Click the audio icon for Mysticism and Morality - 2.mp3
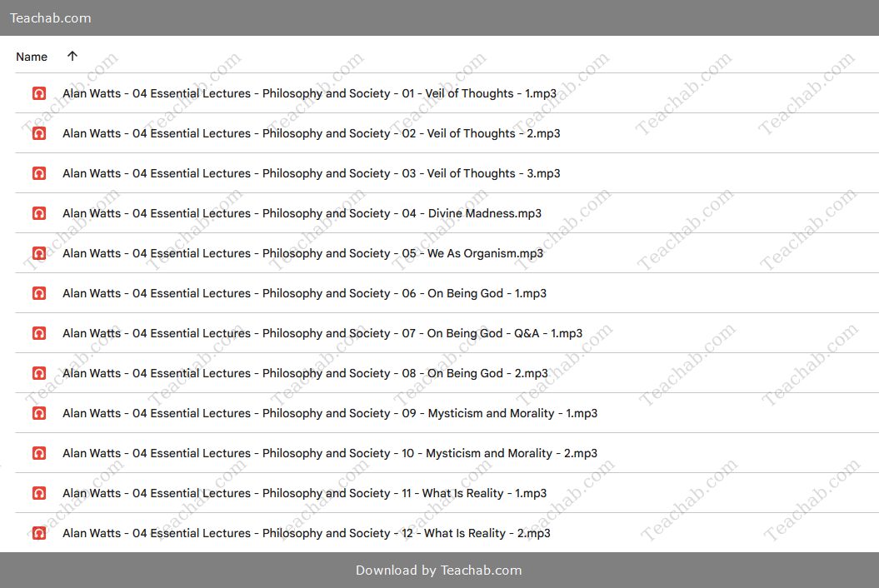The height and width of the screenshot is (588, 879). pyautogui.click(x=38, y=453)
